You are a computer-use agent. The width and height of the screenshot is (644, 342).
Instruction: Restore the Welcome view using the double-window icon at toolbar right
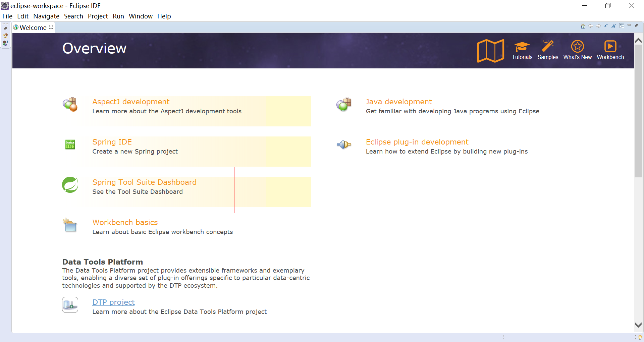pos(637,25)
